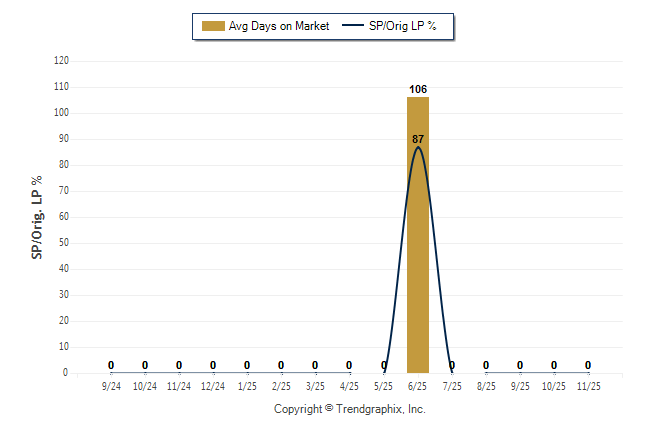The height and width of the screenshot is (434, 646).
Task: Click the 11/25 x-axis label
Action: (588, 385)
